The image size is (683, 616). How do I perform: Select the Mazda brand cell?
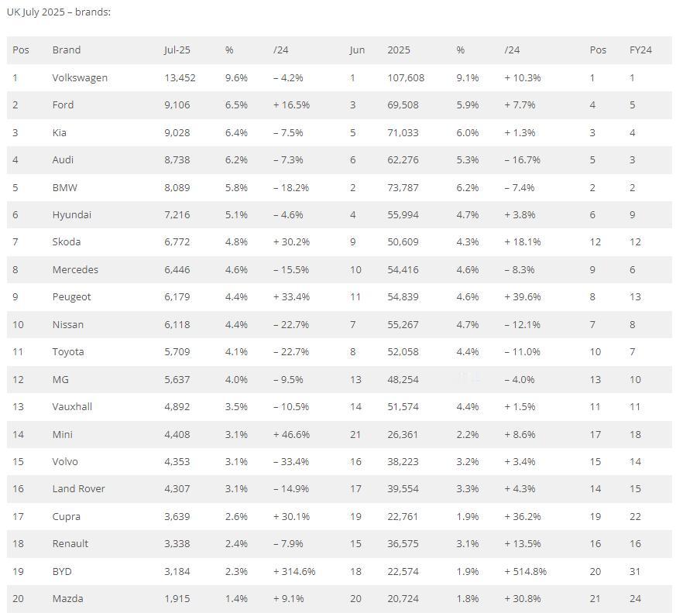[x=67, y=598]
